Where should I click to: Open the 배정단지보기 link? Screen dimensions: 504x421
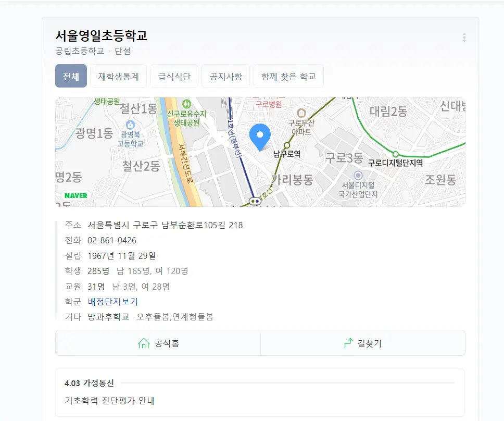point(113,302)
